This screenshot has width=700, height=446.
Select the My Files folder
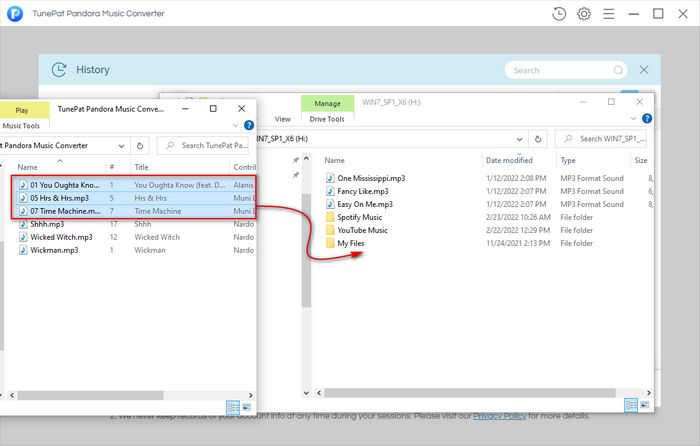(x=350, y=243)
